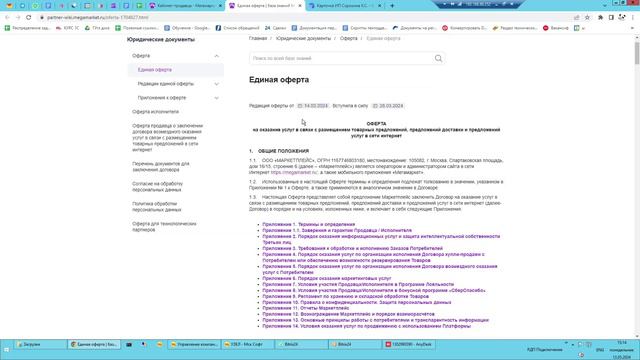Expand 'Приложения к оферте' chevron
The width and height of the screenshot is (640, 360).
click(217, 98)
